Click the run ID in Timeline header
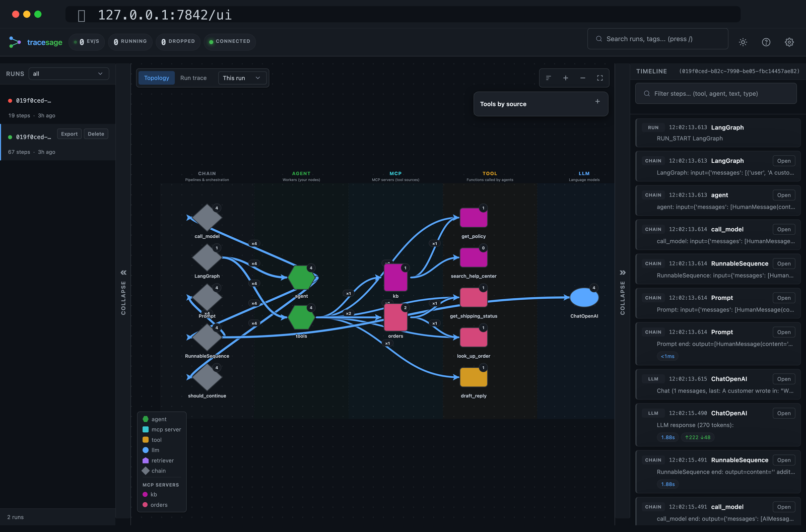The height and width of the screenshot is (532, 806). (x=739, y=72)
